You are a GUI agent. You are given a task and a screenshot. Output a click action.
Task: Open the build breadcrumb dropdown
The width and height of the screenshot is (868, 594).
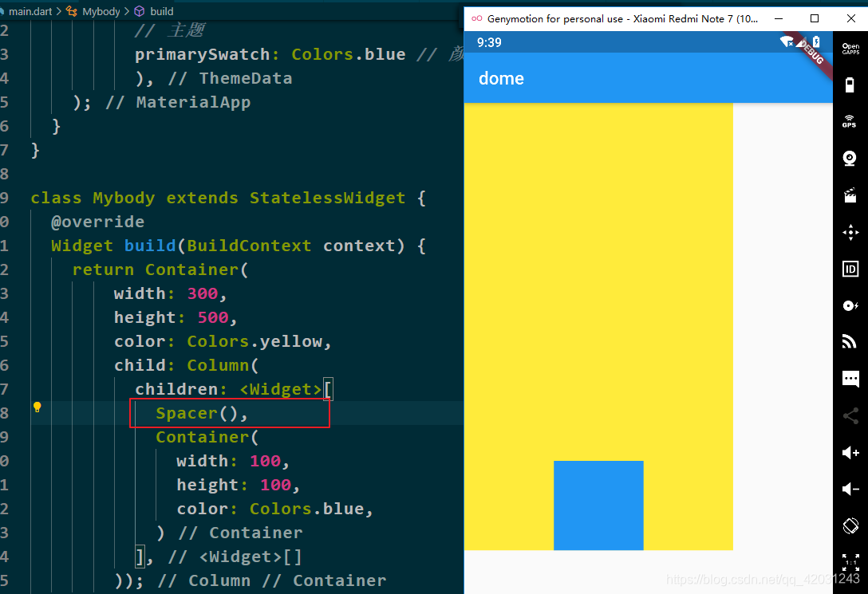pos(160,11)
